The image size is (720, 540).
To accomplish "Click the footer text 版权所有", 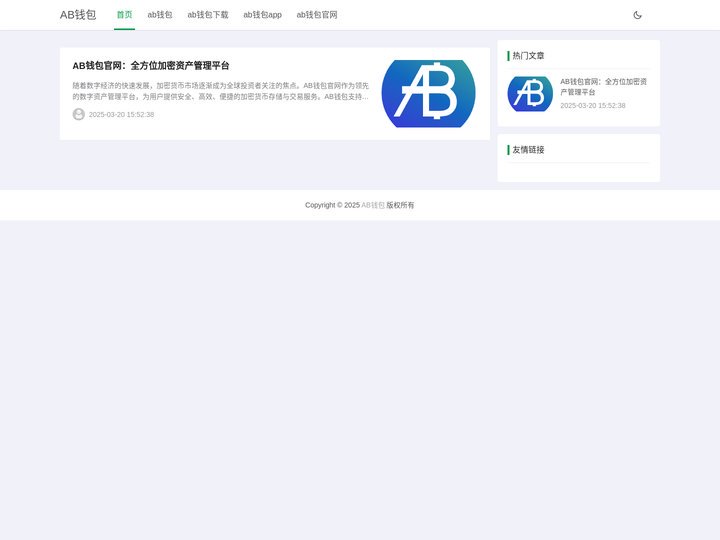I will pyautogui.click(x=400, y=205).
